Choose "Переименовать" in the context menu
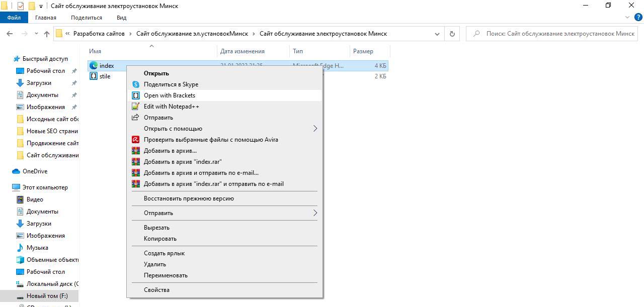 pos(166,275)
